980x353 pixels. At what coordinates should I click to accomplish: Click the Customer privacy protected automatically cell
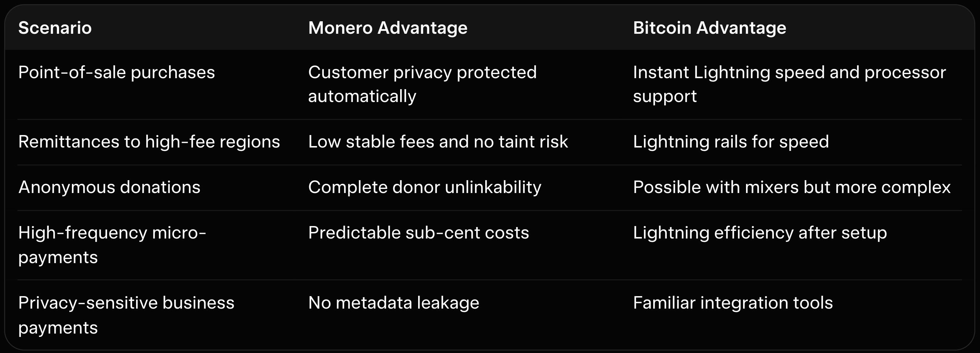click(422, 84)
